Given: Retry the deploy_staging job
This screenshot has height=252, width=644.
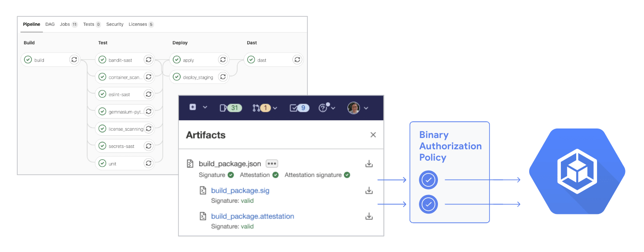Looking at the screenshot, I should [223, 77].
